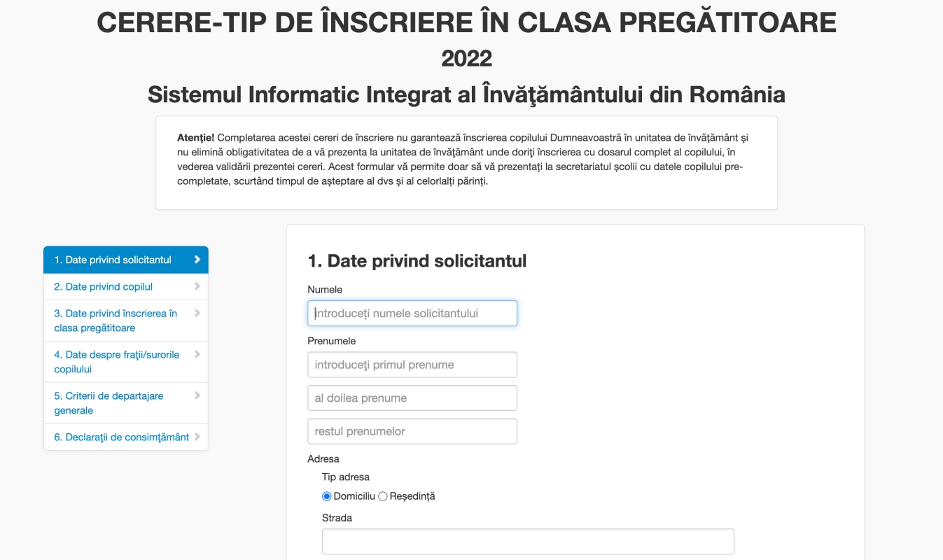Viewport: 943px width, 560px height.
Task: Click the primul prenume input field
Action: (x=412, y=365)
